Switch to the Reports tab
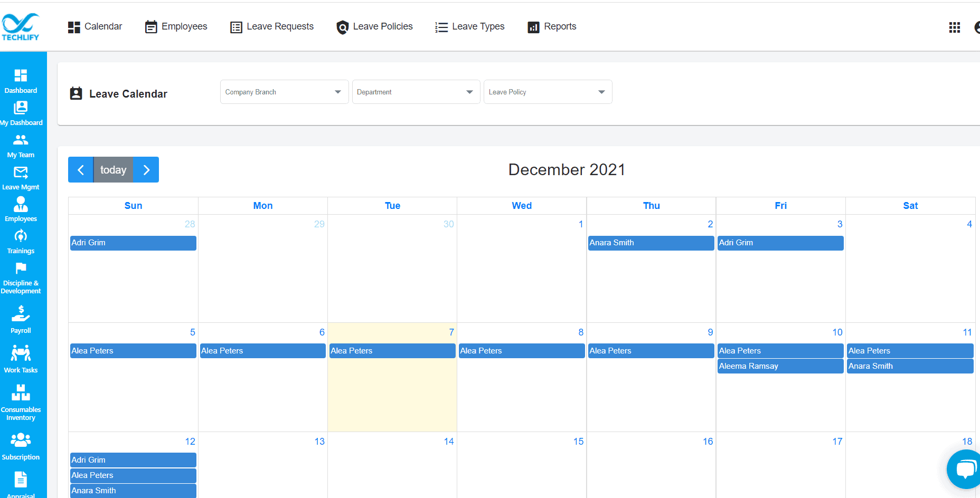Viewport: 980px width, 498px height. 552,26
